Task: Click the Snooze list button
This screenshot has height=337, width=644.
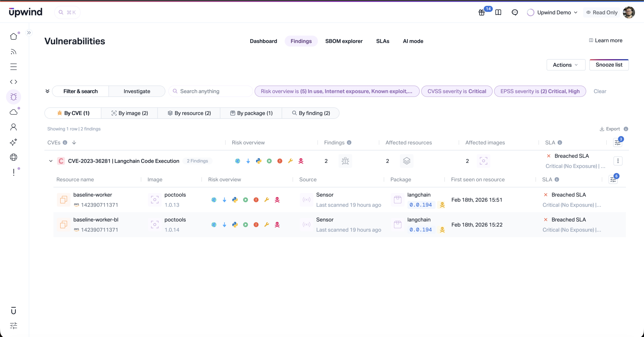Action: click(x=609, y=65)
